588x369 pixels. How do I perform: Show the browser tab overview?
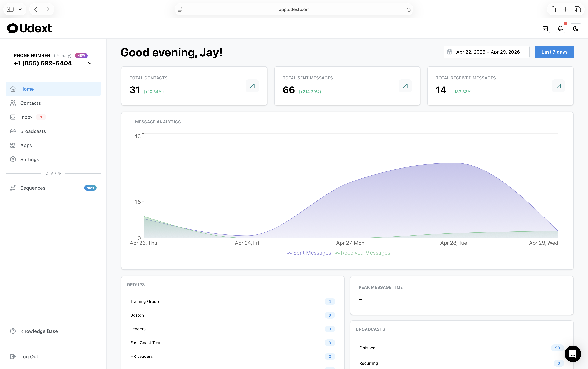578,9
